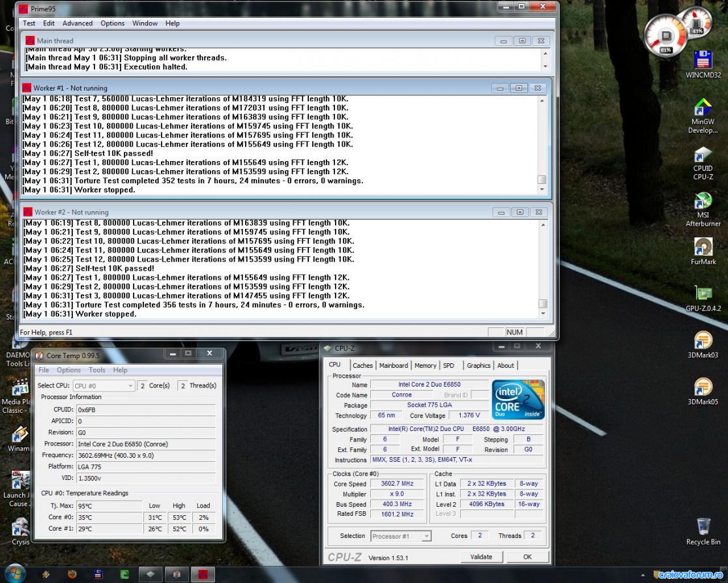Restore the Main thread child window
728x583 pixels.
522,41
